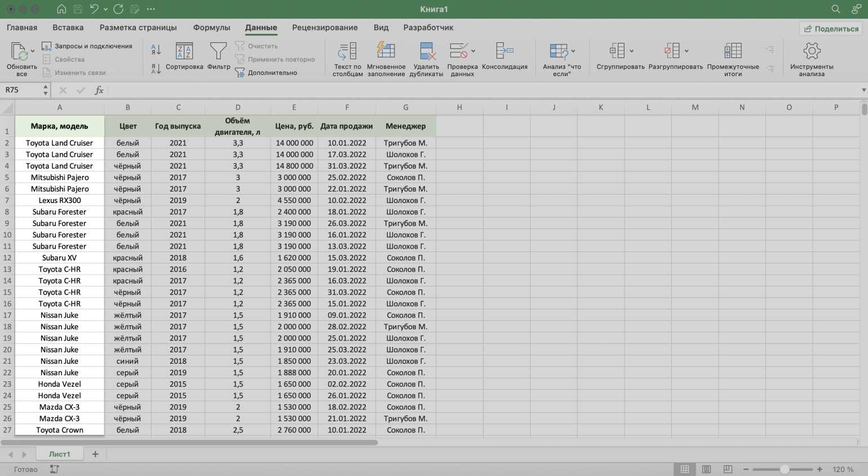Expand the Group (Сгруппировать) dropdown arrow

tap(631, 51)
